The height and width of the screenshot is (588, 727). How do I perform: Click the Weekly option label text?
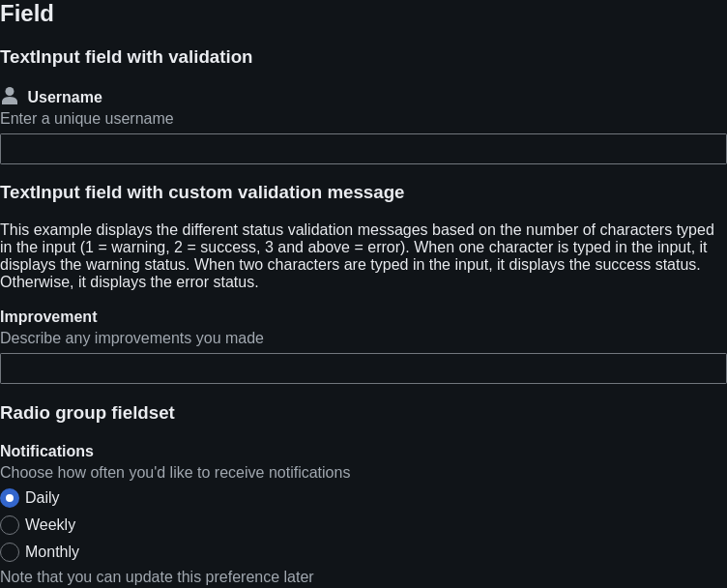50,524
